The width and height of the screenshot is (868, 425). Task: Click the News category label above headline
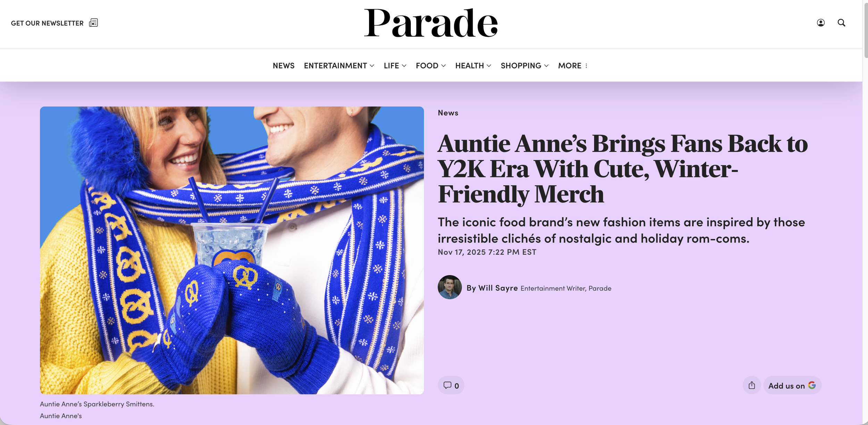pos(448,113)
